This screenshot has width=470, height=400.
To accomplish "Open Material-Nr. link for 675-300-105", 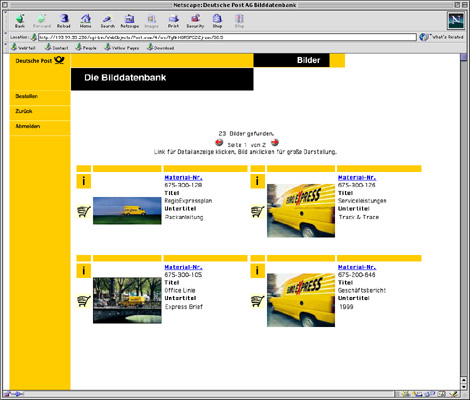I will [x=183, y=267].
